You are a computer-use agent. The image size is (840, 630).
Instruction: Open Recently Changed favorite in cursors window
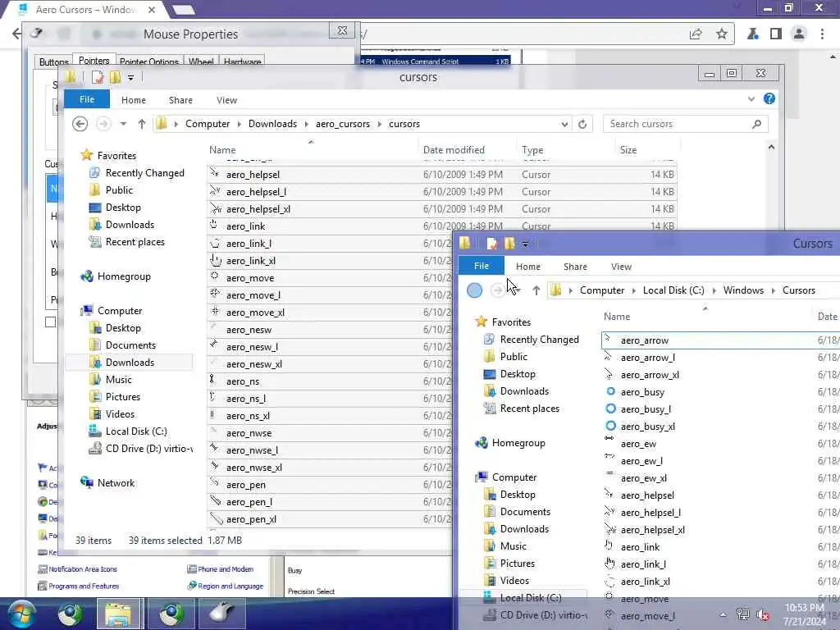tap(144, 173)
